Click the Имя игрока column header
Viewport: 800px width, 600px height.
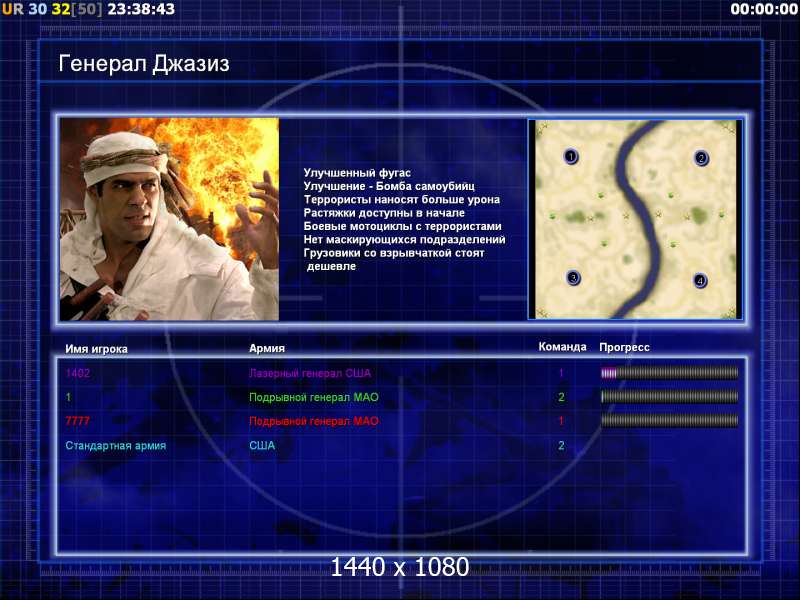click(x=96, y=349)
